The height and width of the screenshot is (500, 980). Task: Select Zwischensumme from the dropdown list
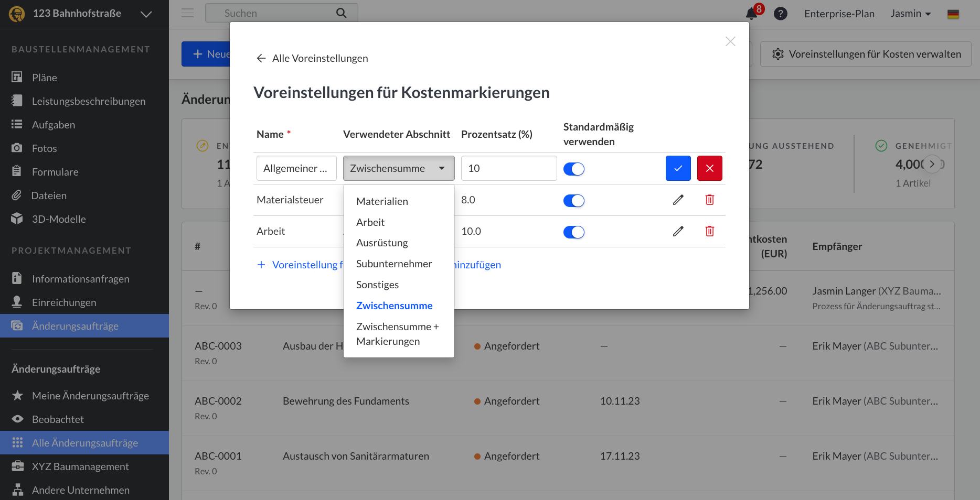(399, 306)
